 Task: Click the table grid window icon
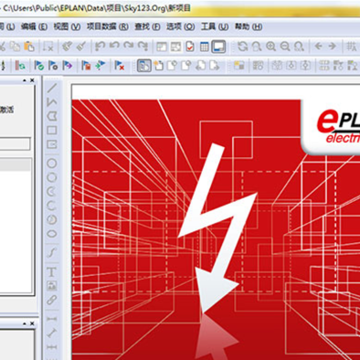click(204, 47)
